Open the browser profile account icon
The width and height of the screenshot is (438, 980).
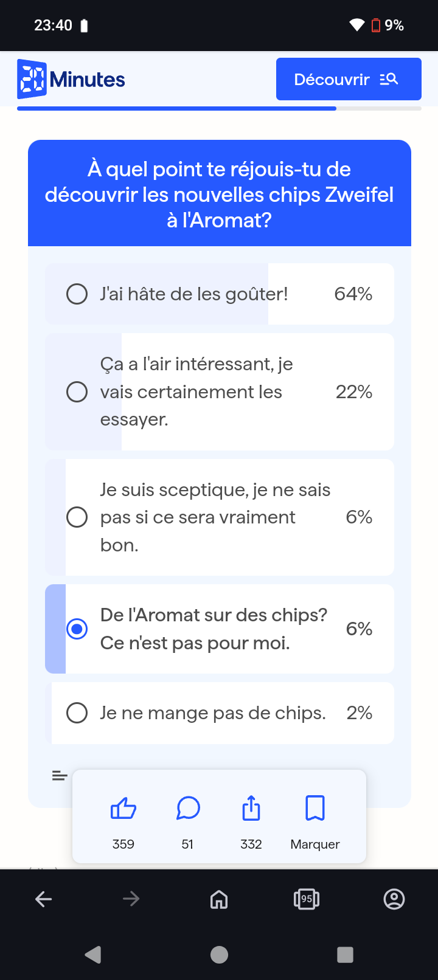(x=394, y=899)
